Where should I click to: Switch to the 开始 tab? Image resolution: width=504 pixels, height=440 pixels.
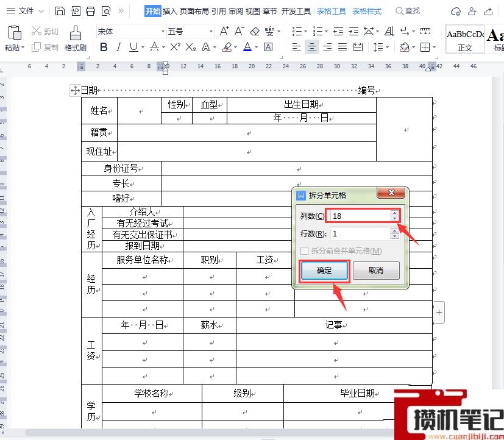[x=153, y=11]
